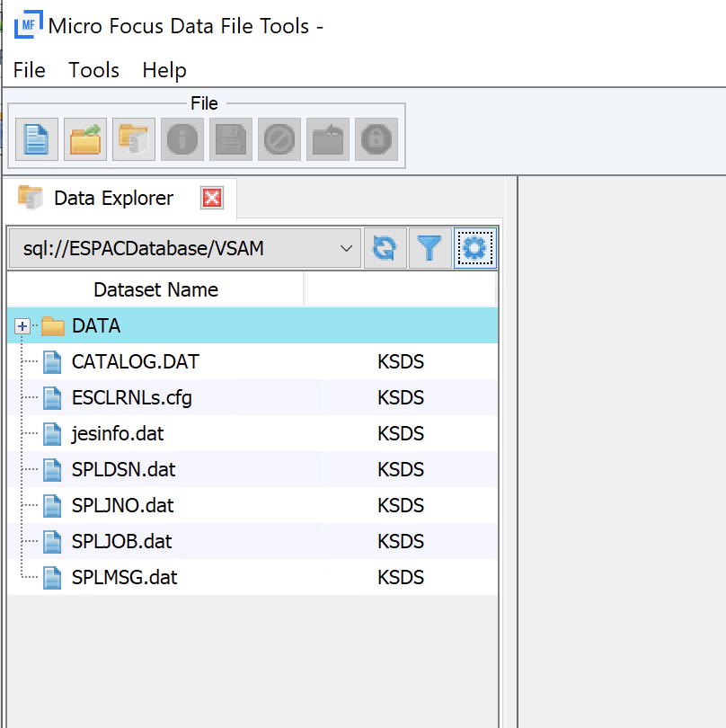Click the Dataset Name column header

[x=155, y=289]
